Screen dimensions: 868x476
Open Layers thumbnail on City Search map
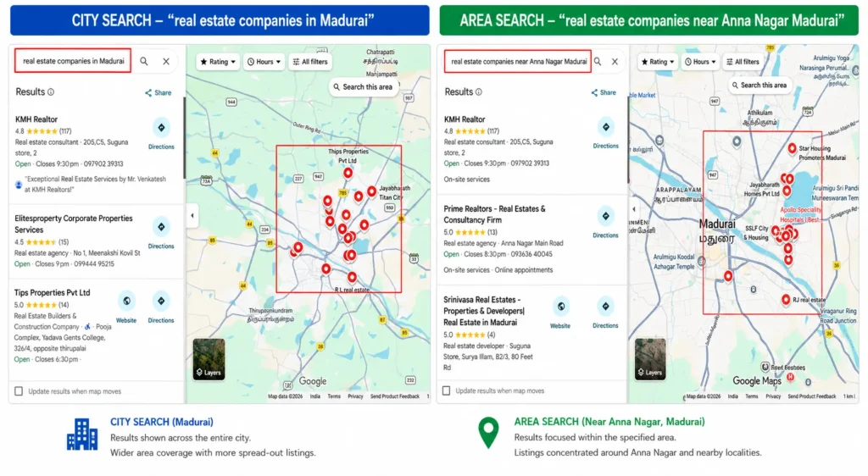[209, 359]
